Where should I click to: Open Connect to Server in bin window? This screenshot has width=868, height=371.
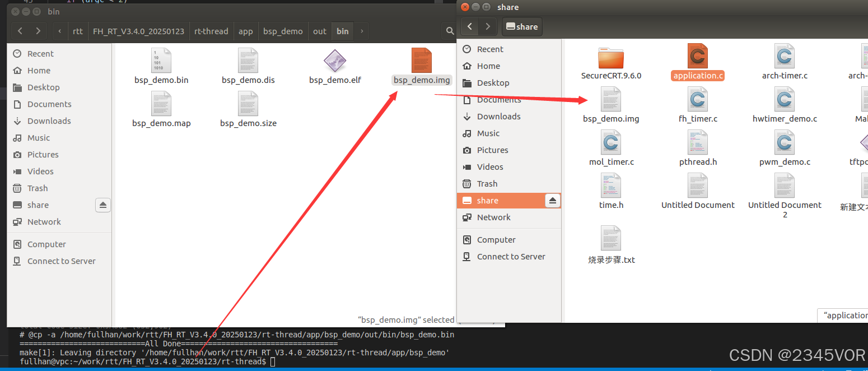59,261
